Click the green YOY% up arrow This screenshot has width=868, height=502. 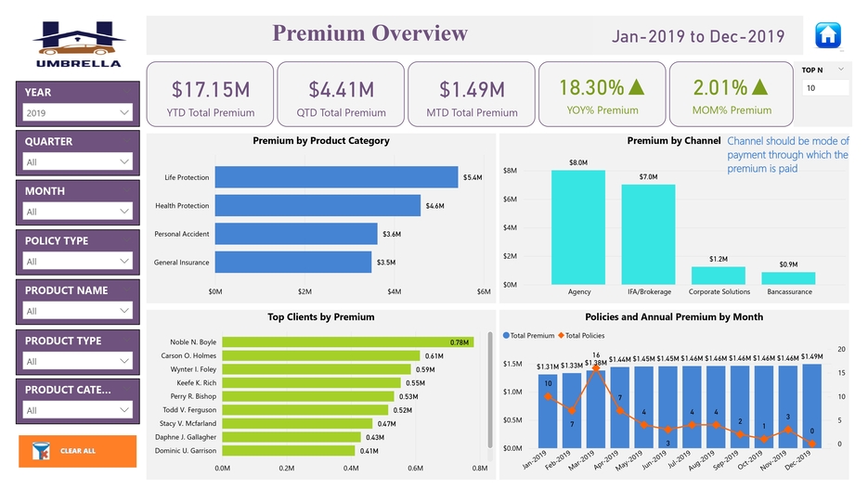pos(636,87)
